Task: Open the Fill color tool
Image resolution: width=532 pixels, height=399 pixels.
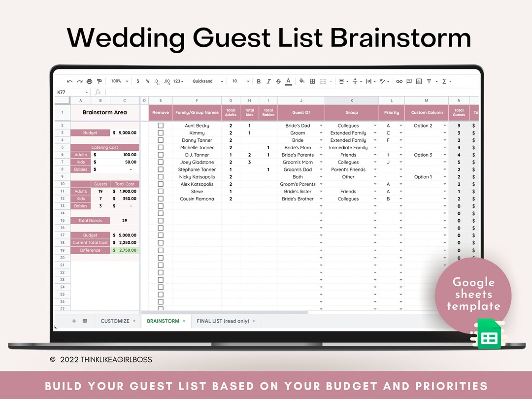Action: (301, 81)
